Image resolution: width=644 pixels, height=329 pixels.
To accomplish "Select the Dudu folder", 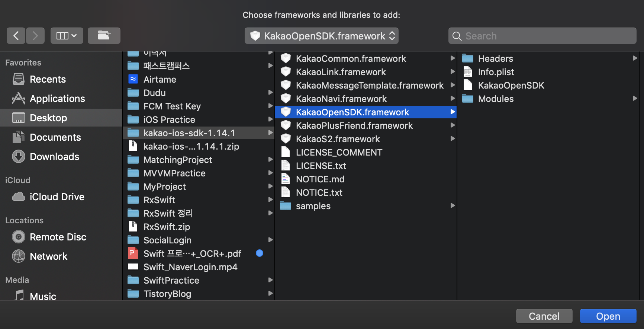I will (x=199, y=93).
